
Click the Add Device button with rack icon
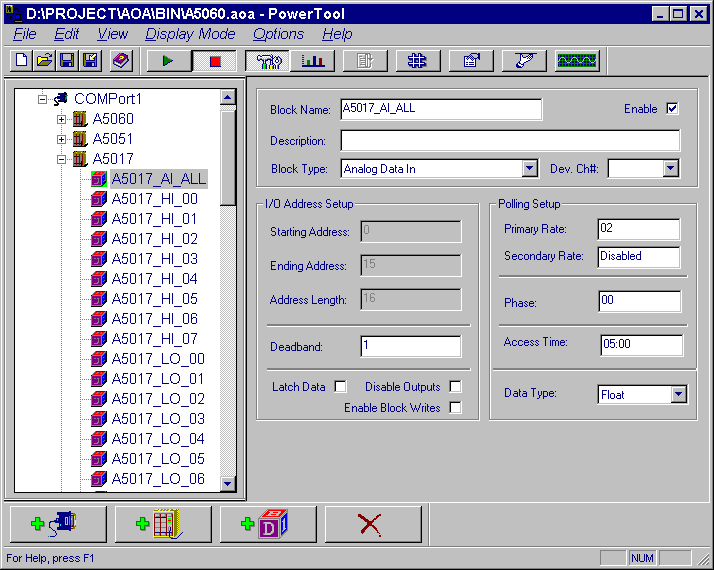coord(162,524)
